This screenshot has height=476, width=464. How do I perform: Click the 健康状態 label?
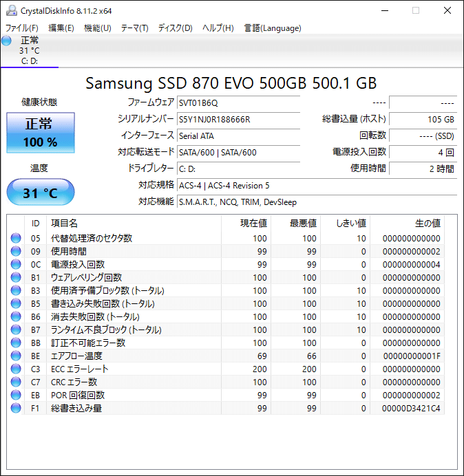coord(39,102)
